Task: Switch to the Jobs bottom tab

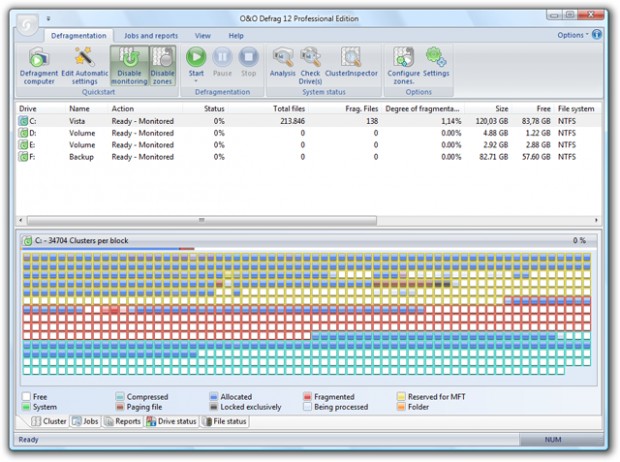Action: 85,421
